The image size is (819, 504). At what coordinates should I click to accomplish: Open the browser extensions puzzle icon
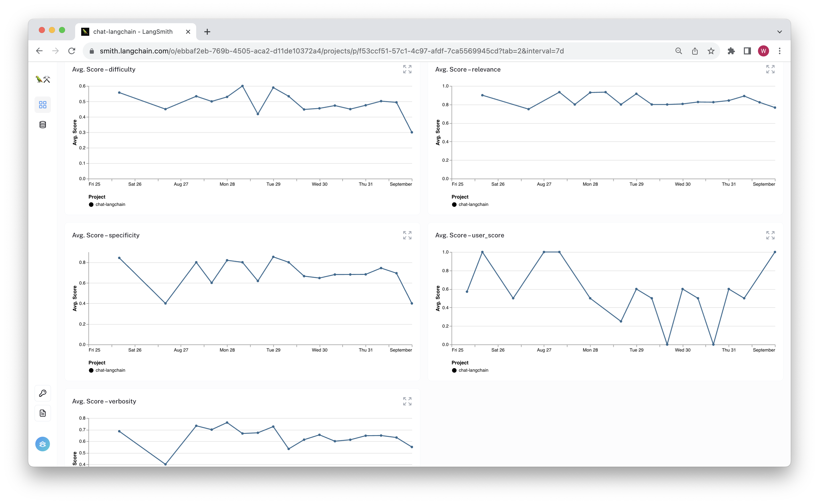731,51
